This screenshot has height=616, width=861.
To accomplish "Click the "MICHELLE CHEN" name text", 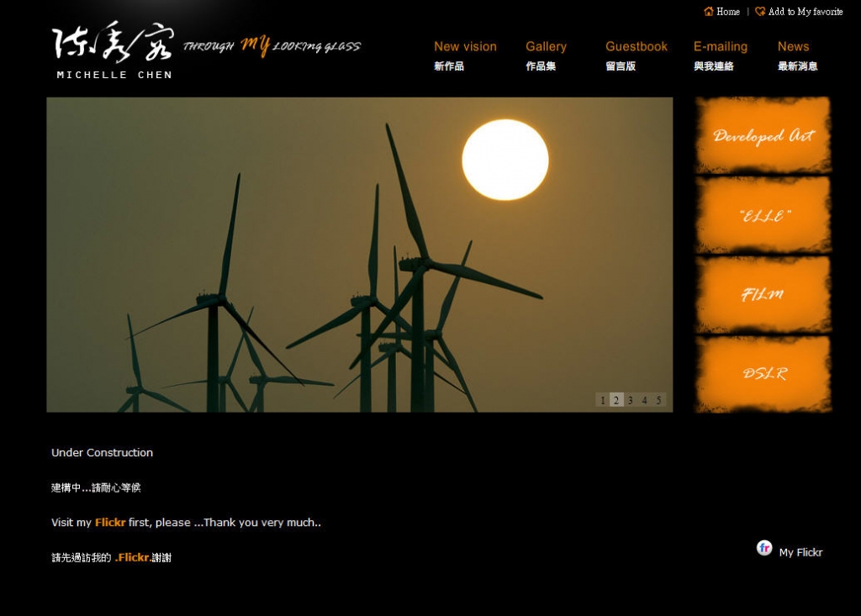I will [x=114, y=75].
